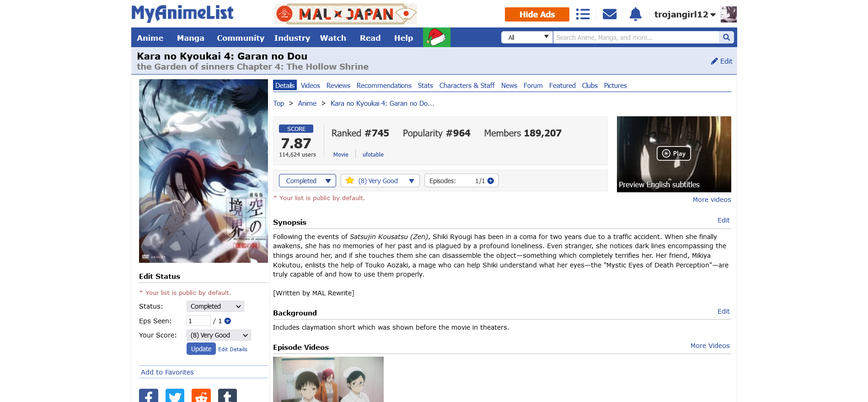This screenshot has width=868, height=402.
Task: Open the Anime menu in navbar
Action: click(x=150, y=38)
